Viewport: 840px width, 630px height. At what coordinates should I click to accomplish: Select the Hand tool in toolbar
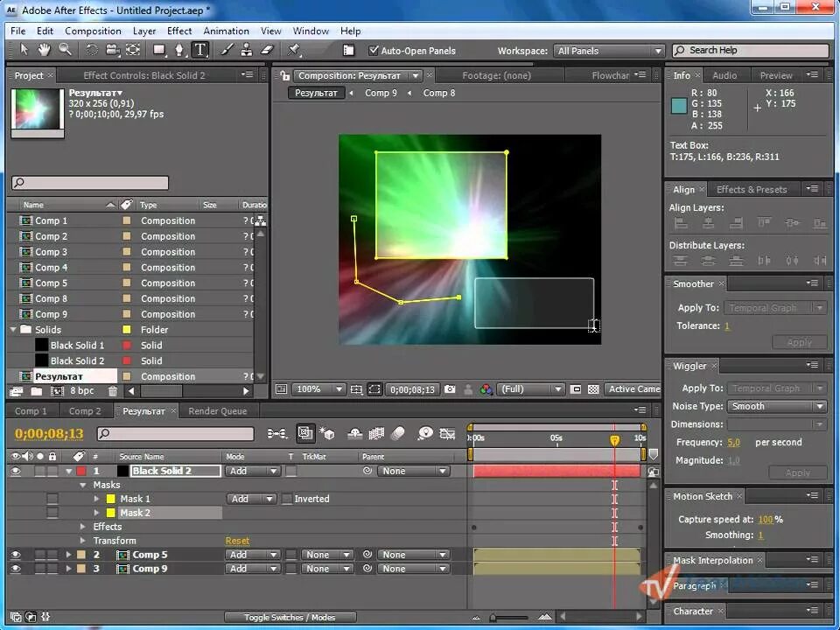click(x=44, y=50)
